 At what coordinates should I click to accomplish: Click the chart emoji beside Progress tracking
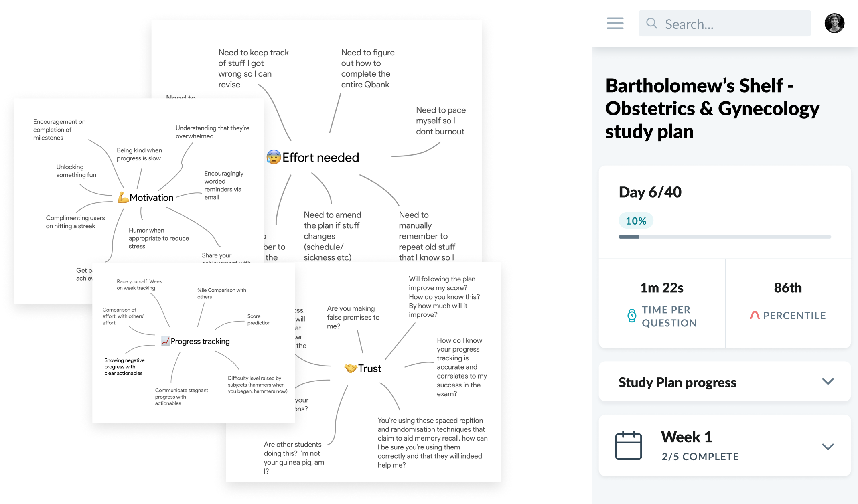click(x=165, y=341)
